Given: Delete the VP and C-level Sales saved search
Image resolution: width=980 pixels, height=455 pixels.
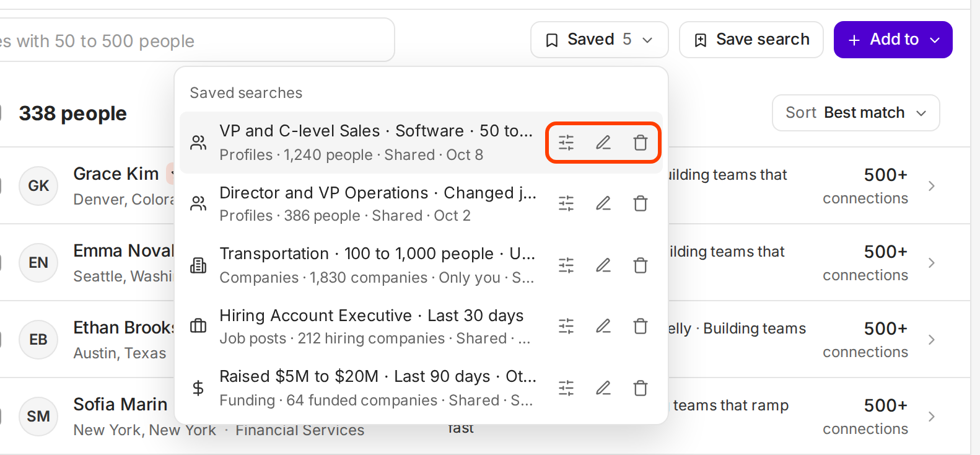Looking at the screenshot, I should coord(641,143).
